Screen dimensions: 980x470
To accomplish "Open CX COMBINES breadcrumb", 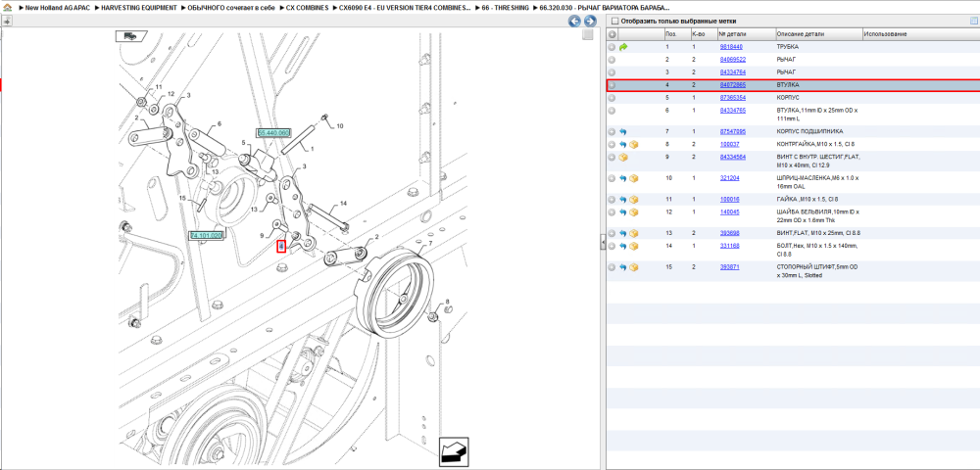I will [x=308, y=8].
